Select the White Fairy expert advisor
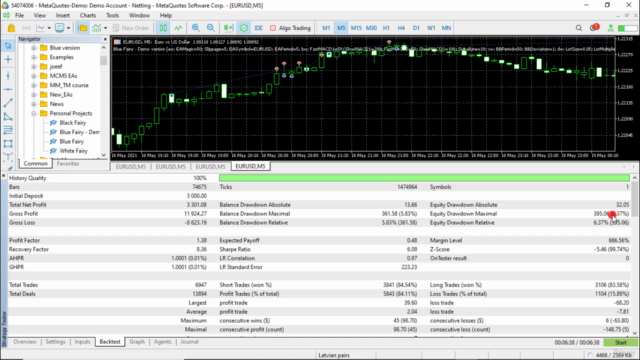Screen dimensions: 640x360 point(73,151)
